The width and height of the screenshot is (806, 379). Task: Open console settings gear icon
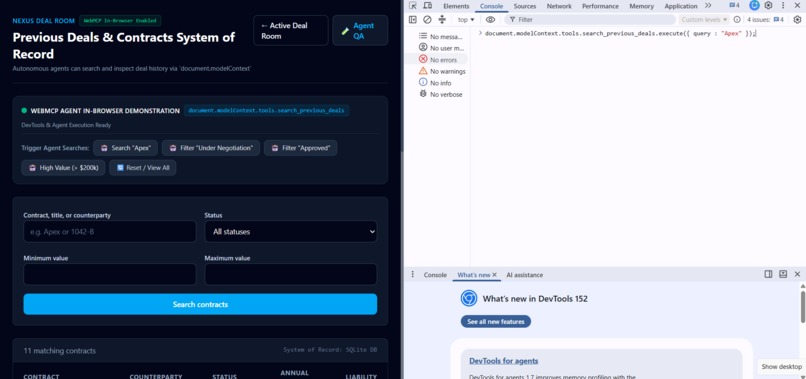(x=797, y=20)
